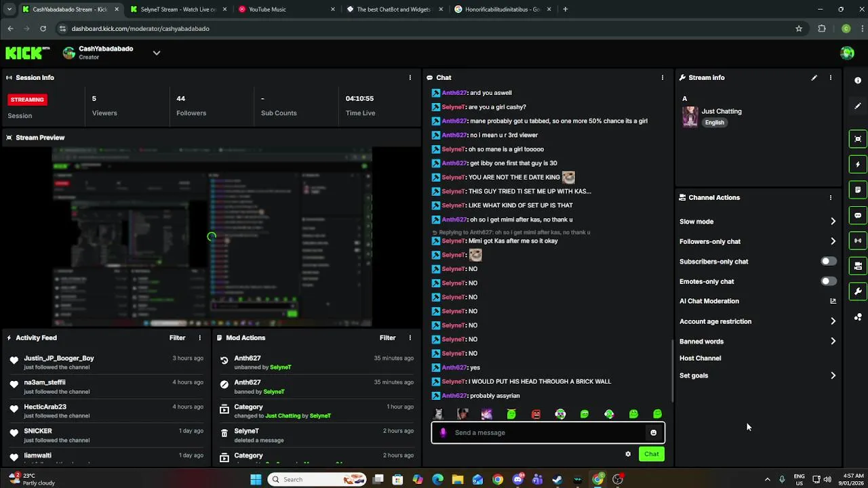This screenshot has height=488, width=868.
Task: Open Steam from the taskbar
Action: [557, 479]
